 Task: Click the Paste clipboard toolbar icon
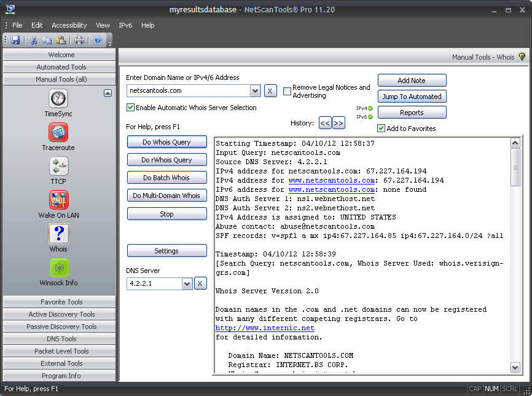(61, 41)
